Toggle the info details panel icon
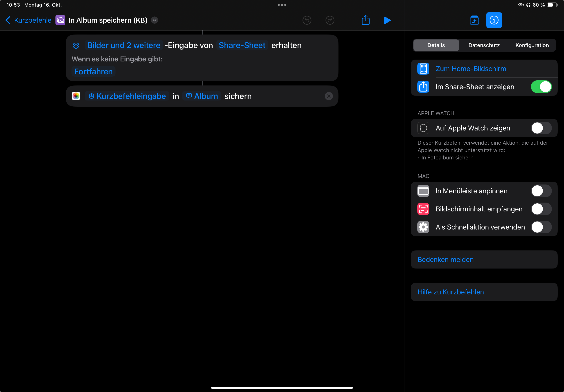Screen dimensions: 564x392 [x=494, y=20]
